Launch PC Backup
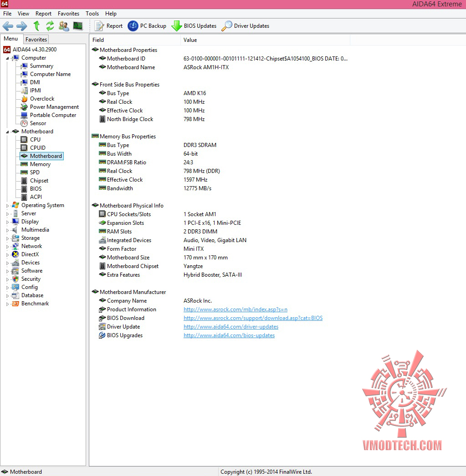Screen dimensions: 466x476 pyautogui.click(x=147, y=26)
